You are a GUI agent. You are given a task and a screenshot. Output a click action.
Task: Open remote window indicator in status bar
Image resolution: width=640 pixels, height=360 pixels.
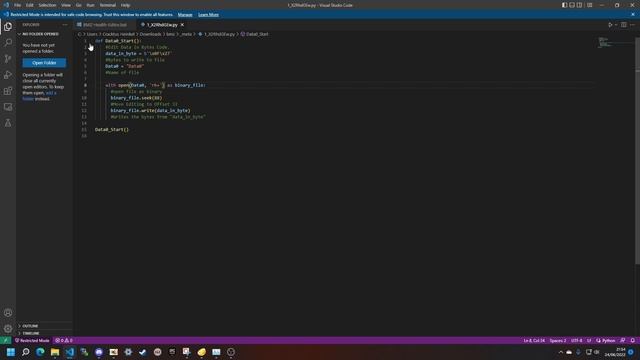pyautogui.click(x=6, y=340)
